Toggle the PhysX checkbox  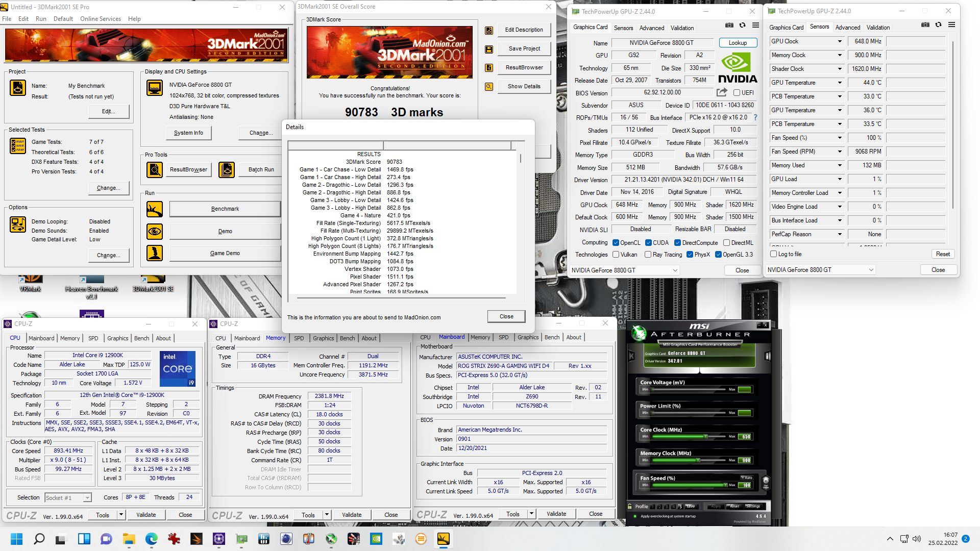[690, 255]
